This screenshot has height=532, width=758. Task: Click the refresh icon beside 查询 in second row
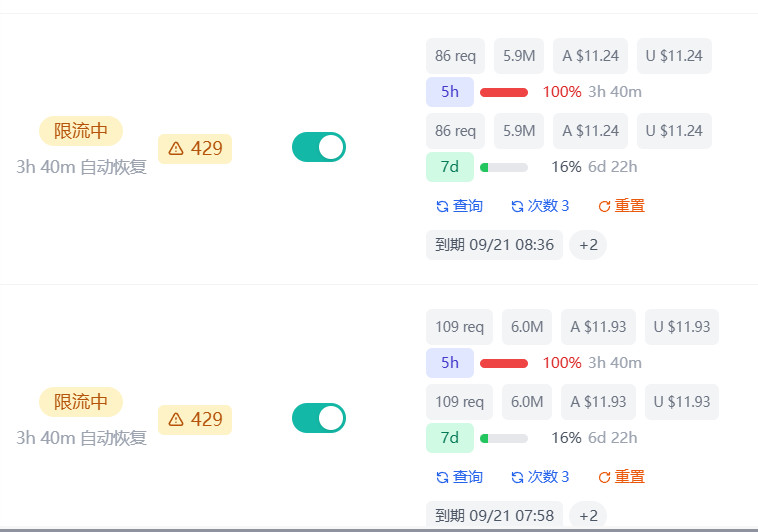point(442,477)
